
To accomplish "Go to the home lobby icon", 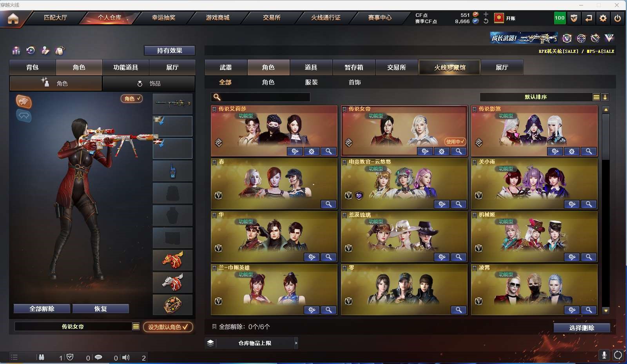I will pos(13,18).
